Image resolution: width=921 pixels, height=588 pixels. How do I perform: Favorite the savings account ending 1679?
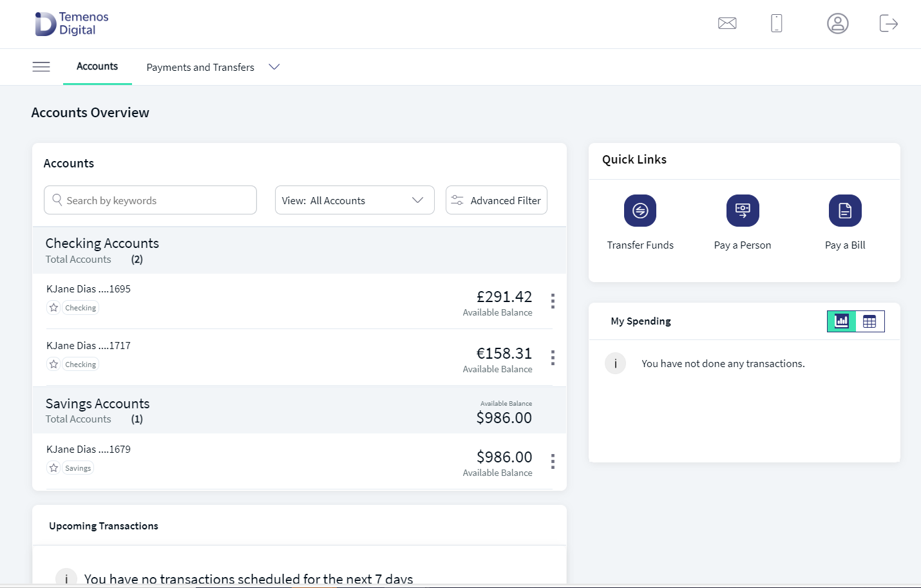click(x=54, y=468)
